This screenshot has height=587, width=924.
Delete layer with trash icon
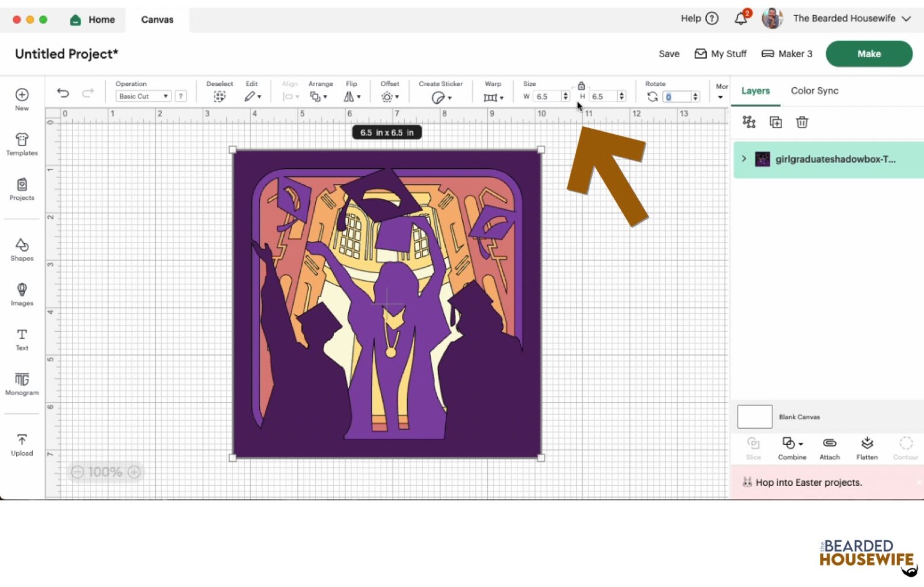pos(802,123)
